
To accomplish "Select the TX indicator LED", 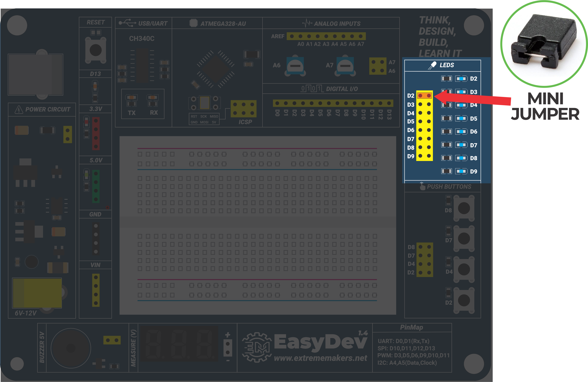I will (131, 97).
